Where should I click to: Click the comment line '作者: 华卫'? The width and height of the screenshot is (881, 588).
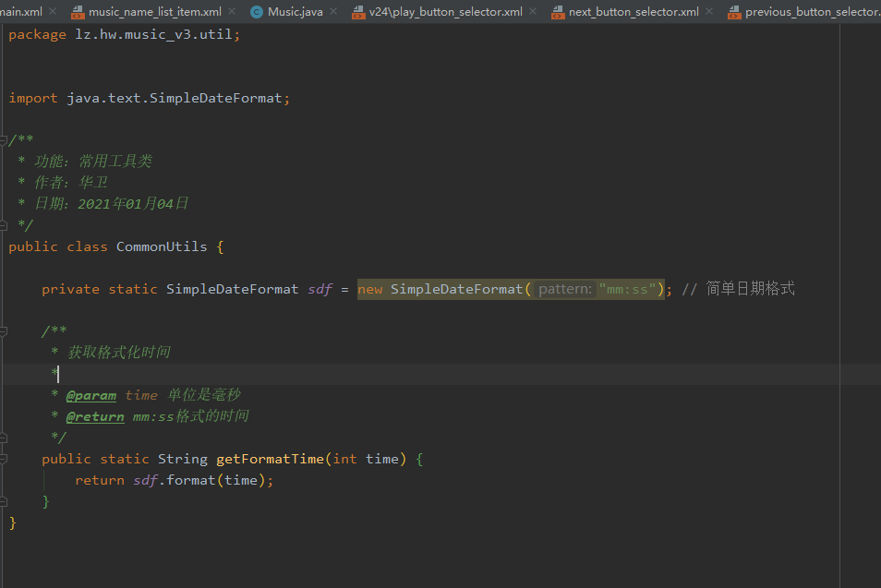click(71, 183)
